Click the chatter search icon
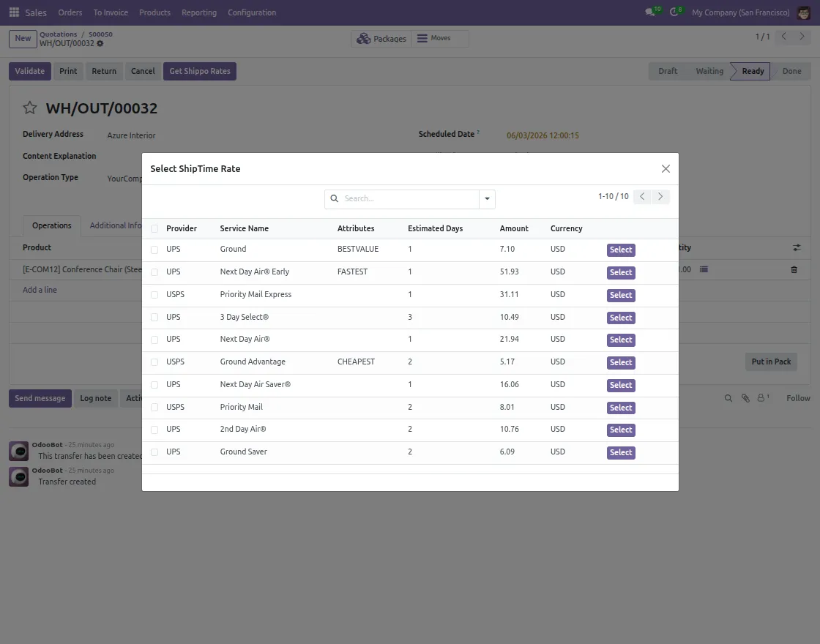The image size is (820, 644). pos(728,398)
